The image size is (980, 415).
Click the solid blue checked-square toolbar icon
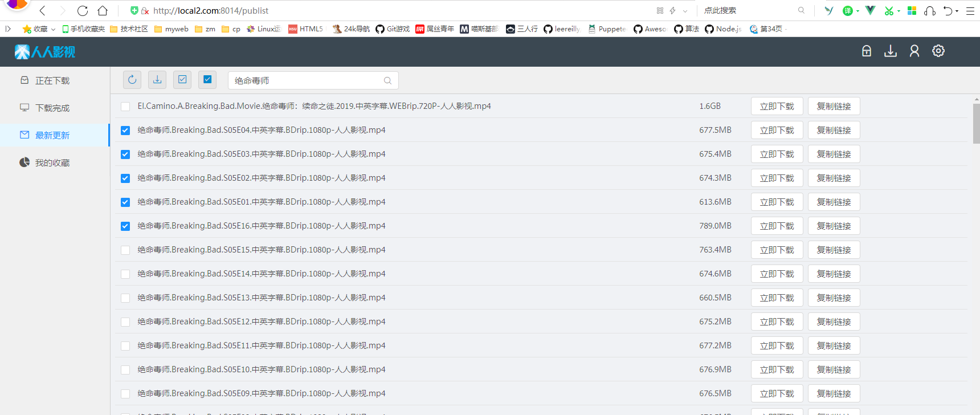(x=207, y=80)
